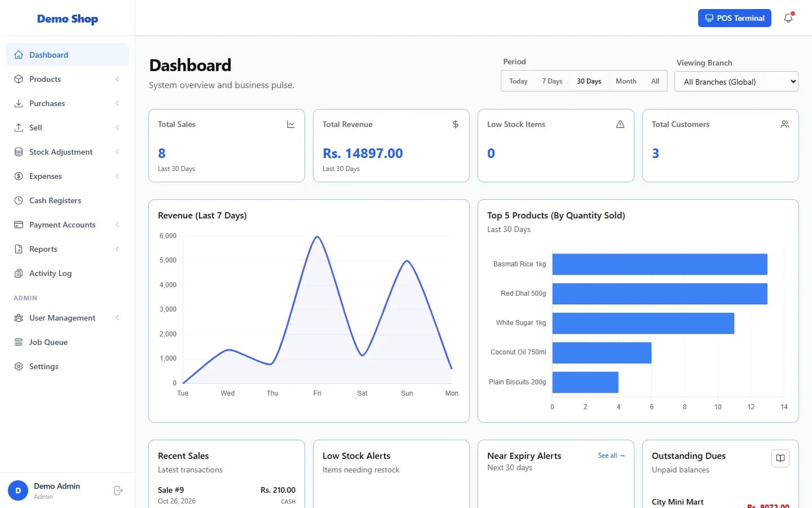Open the Cash Registers menu item
812x508 pixels.
[68, 200]
